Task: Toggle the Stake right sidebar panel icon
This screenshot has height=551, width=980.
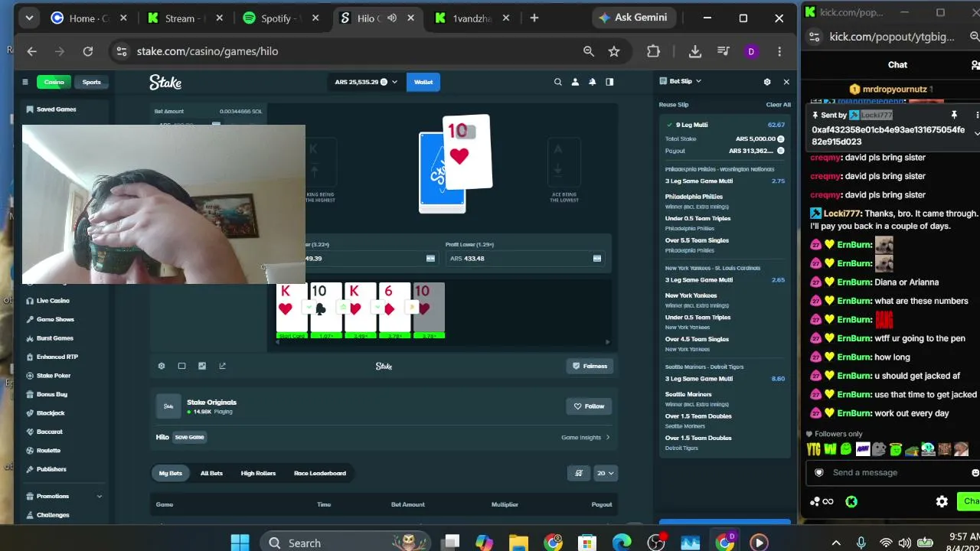Action: [x=609, y=82]
